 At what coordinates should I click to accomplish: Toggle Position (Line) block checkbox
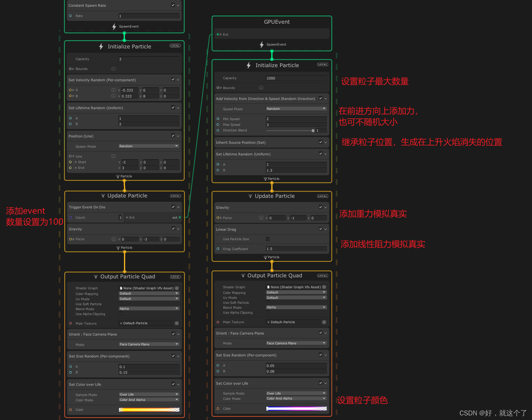(x=173, y=136)
